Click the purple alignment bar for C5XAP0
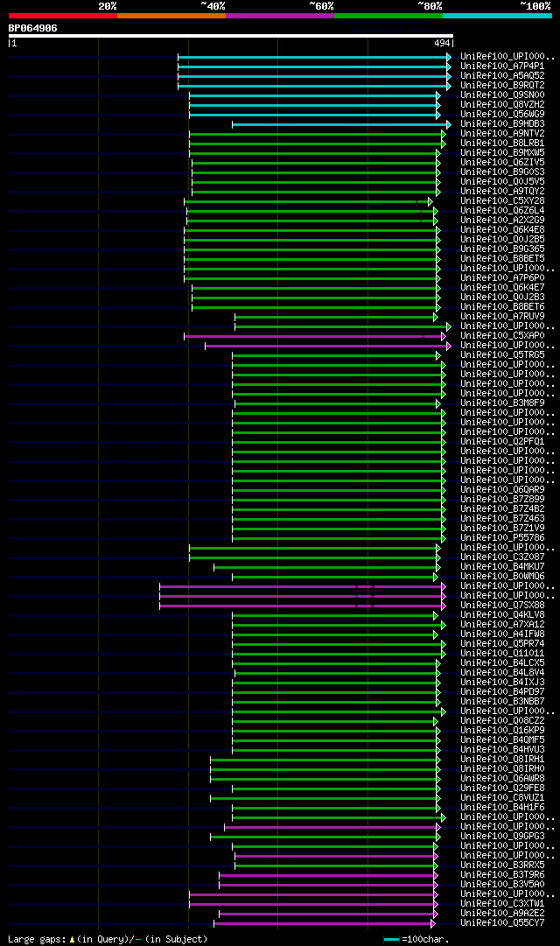 [x=315, y=337]
